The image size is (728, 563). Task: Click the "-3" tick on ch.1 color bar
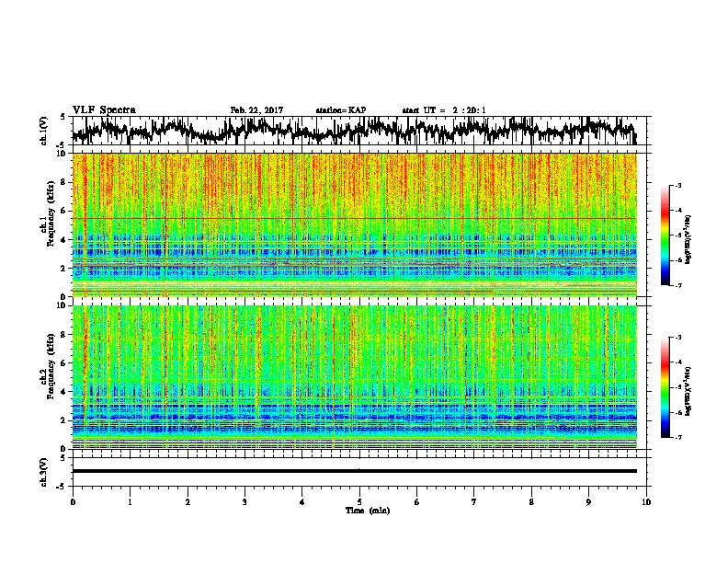click(x=678, y=185)
